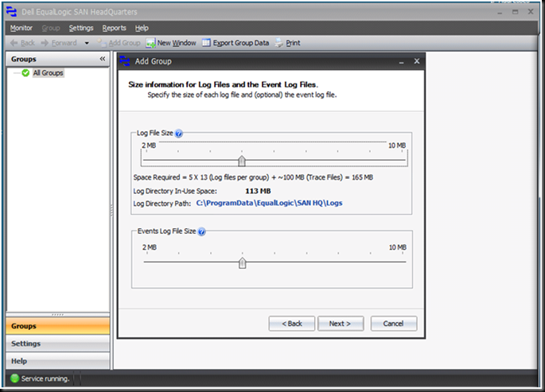Click Export Group Data toolbar label
The height and width of the screenshot is (392, 545).
pos(241,43)
